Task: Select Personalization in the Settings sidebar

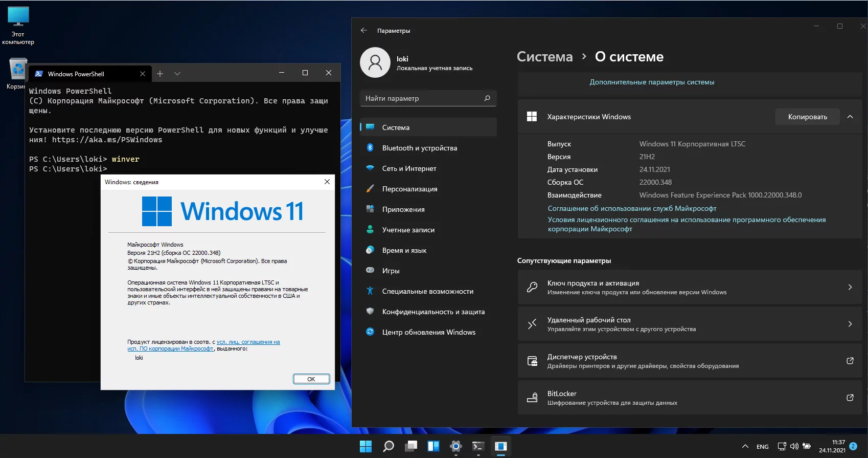Action: pyautogui.click(x=409, y=189)
